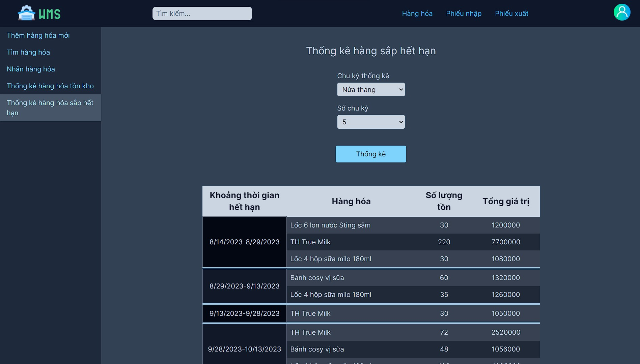
Task: Expand the Chu kỳ thống kê dropdown
Action: tap(371, 90)
